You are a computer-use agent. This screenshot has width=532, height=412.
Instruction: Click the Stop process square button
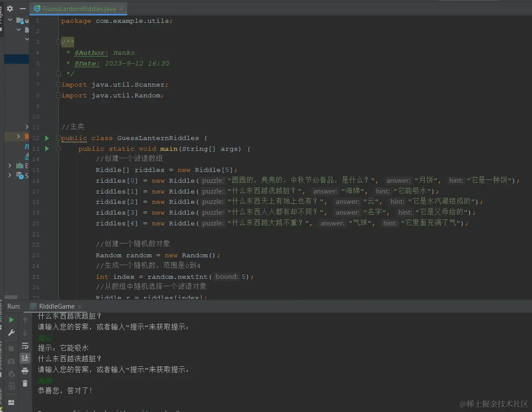click(12, 348)
